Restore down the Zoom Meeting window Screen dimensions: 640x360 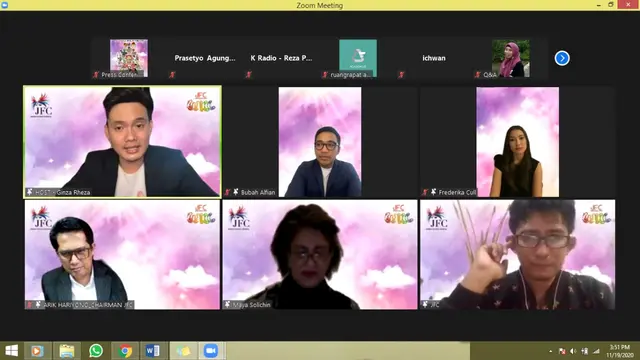coord(611,5)
